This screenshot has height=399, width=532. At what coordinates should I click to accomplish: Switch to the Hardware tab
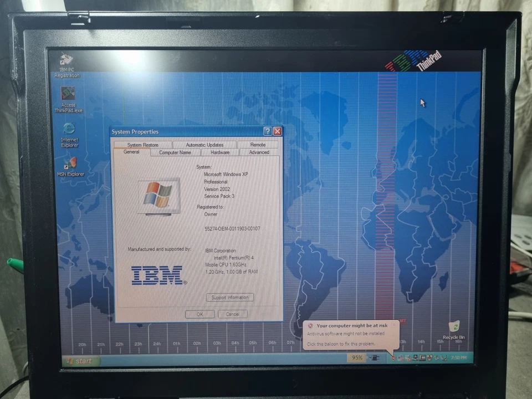pyautogui.click(x=219, y=152)
